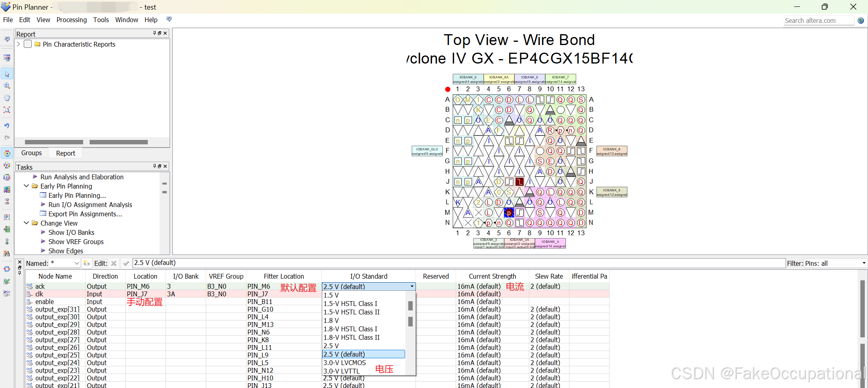Screen dimensions: 868x388
Task: Click the PLL/clock view 'P' icon
Action: (x=7, y=217)
